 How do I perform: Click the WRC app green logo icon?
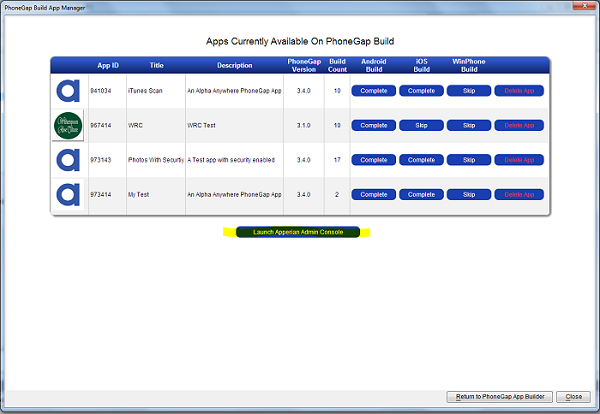68,126
